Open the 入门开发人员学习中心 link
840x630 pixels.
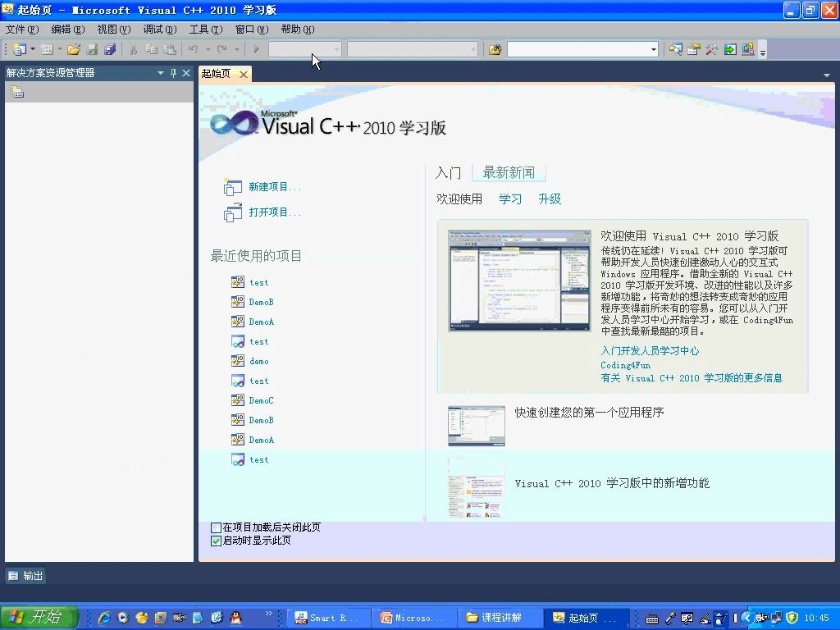[x=650, y=351]
